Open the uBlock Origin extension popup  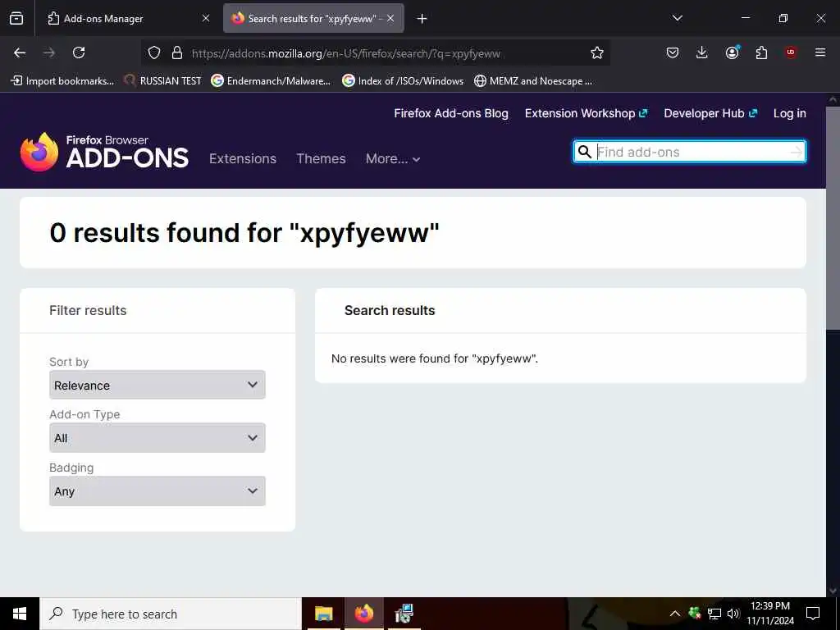(791, 52)
